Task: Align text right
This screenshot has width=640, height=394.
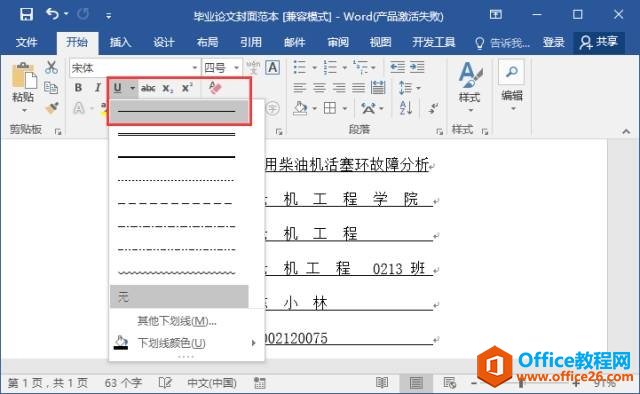Action: pos(339,88)
